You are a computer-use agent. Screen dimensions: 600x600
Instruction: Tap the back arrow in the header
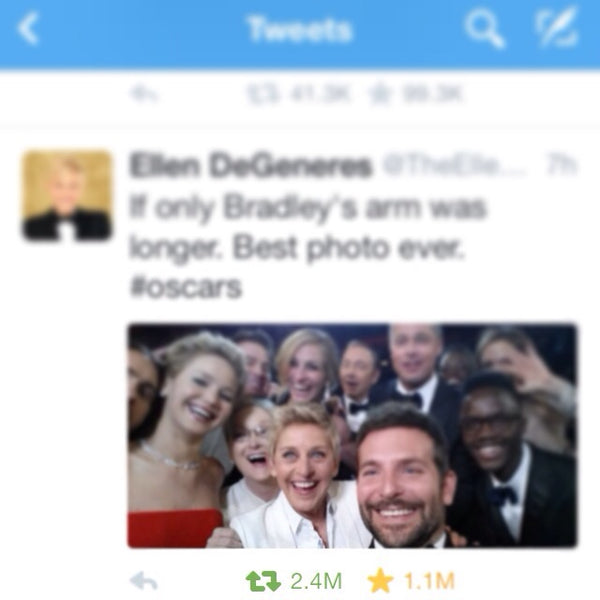28,29
